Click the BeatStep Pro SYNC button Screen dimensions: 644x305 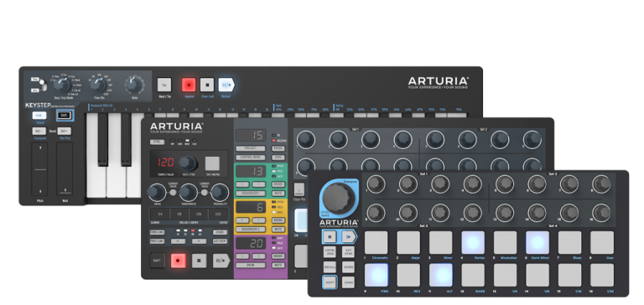(157, 142)
